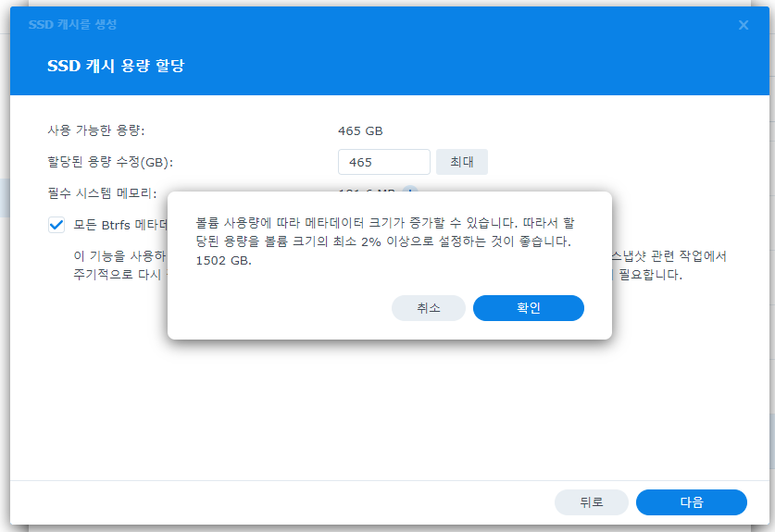Click the available capacity value 465 GB
This screenshot has height=532, width=775.
click(x=360, y=130)
